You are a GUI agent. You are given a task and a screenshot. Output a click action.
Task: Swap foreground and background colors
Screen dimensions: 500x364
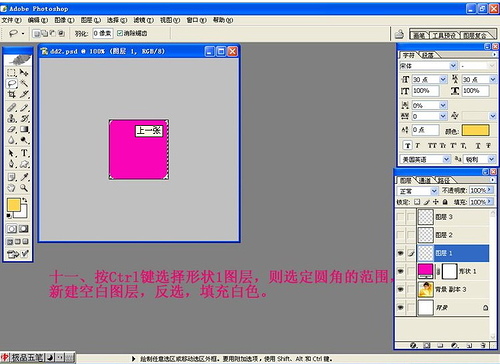tap(24, 200)
